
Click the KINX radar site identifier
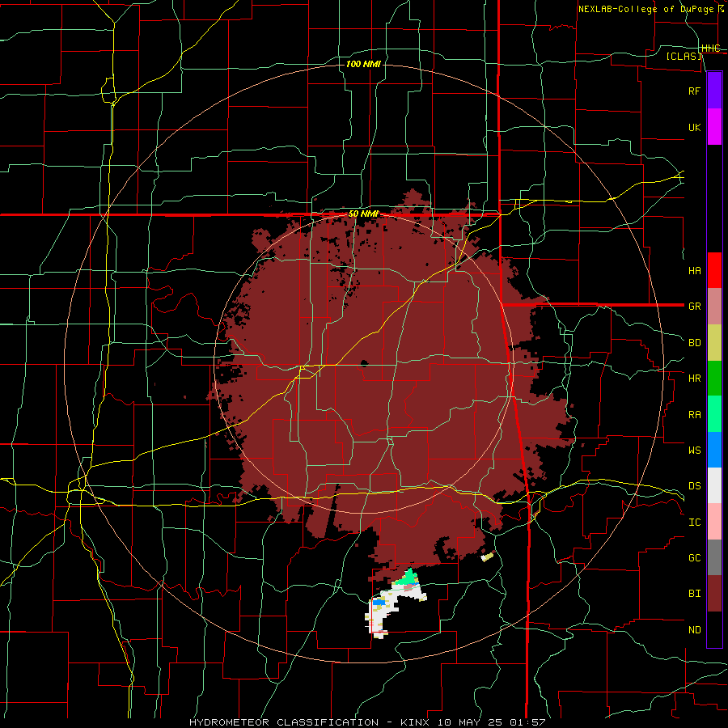coord(415,722)
